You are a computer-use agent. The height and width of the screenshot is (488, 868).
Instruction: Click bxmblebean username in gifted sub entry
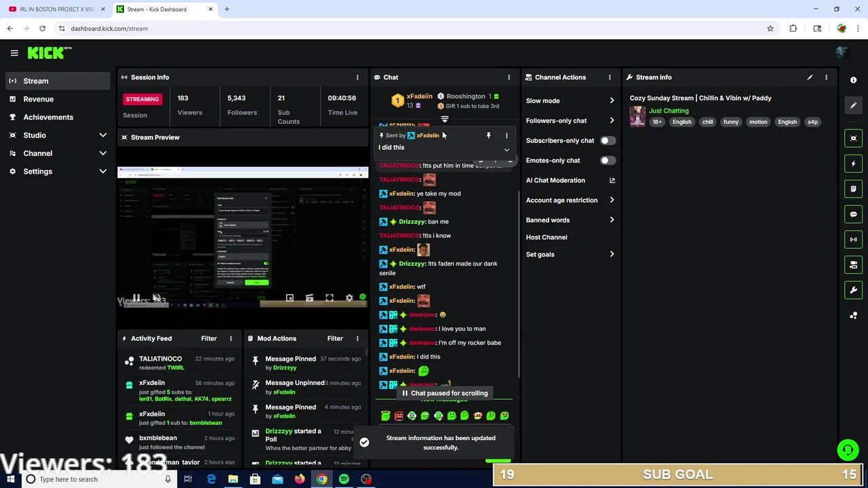pyautogui.click(x=205, y=423)
